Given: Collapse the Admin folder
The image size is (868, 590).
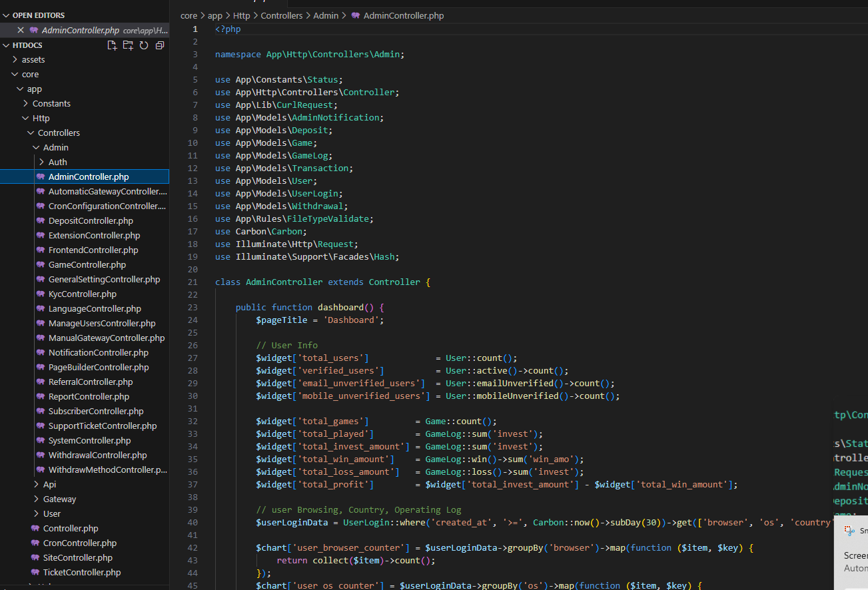Looking at the screenshot, I should (56, 147).
